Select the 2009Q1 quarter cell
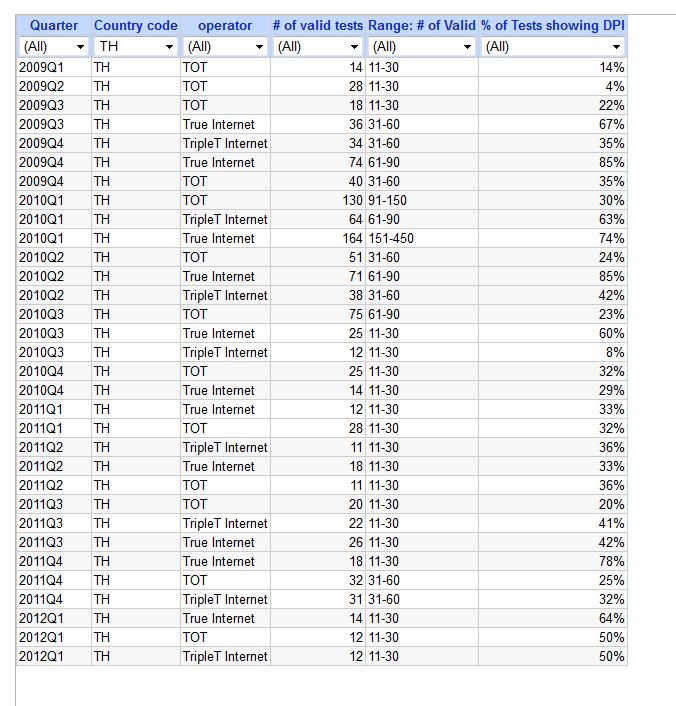676x706 pixels. click(x=54, y=68)
